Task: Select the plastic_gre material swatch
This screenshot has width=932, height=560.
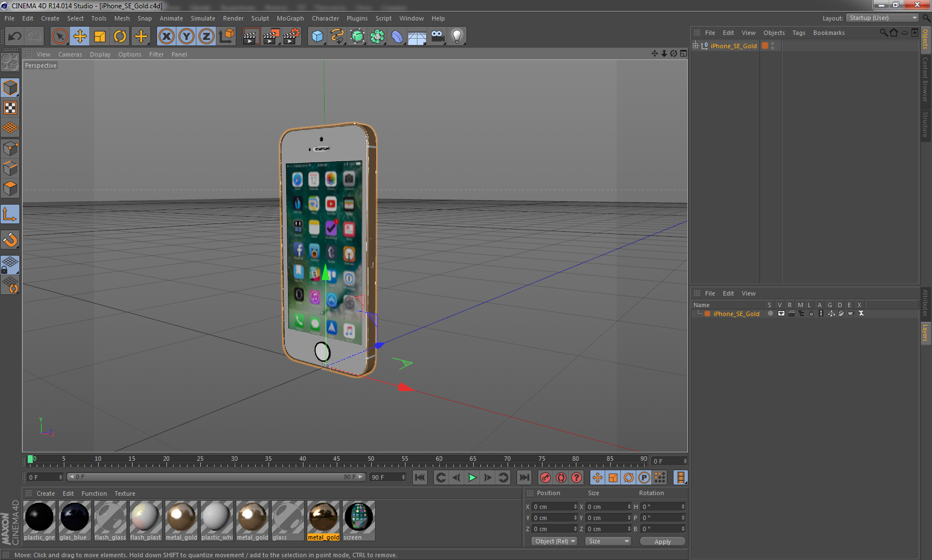Action: click(x=39, y=521)
